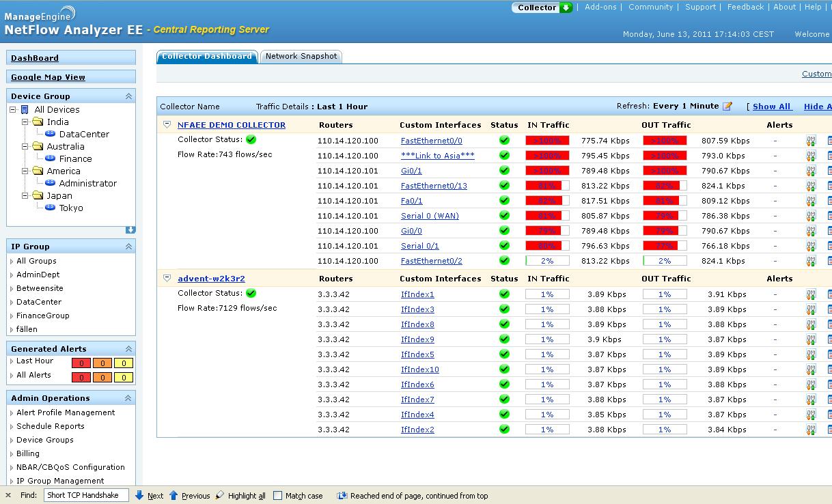The height and width of the screenshot is (504, 832).
Task: Click the Next arrow in the find bar
Action: pos(150,496)
